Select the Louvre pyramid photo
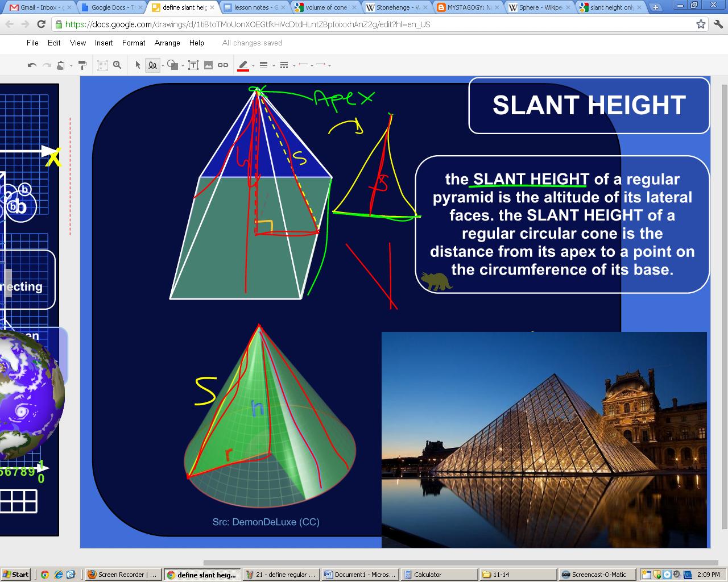Viewport: 728px width, 582px height. (x=544, y=440)
